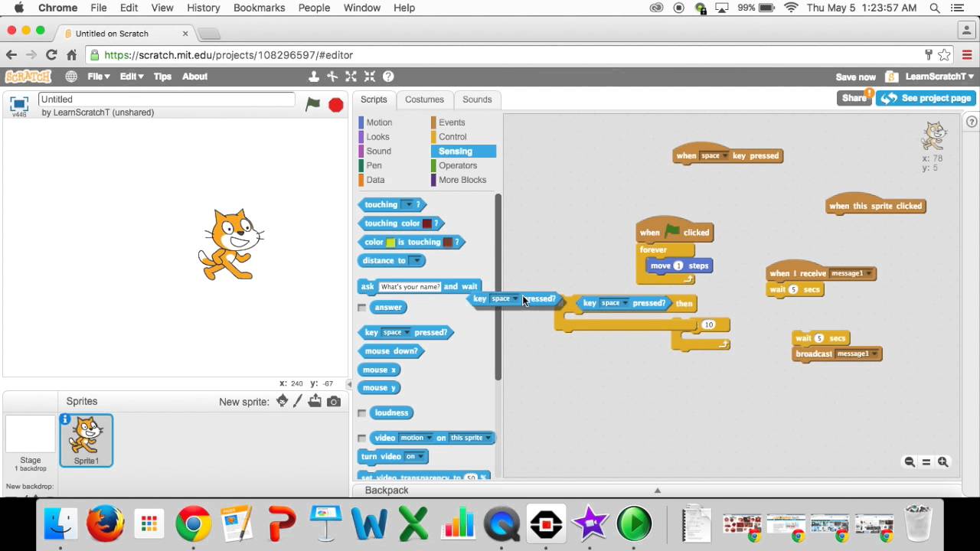Open the File menu dropdown in Scratch
The image size is (980, 551).
(98, 77)
